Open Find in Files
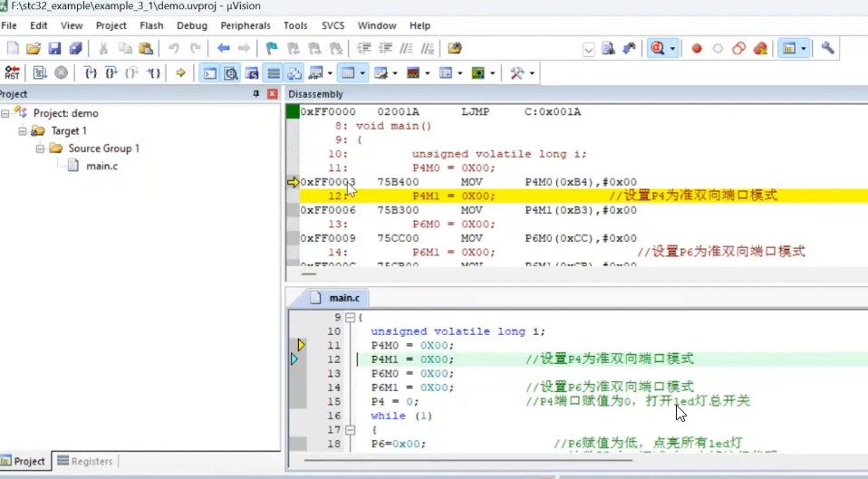This screenshot has width=868, height=479. [455, 48]
